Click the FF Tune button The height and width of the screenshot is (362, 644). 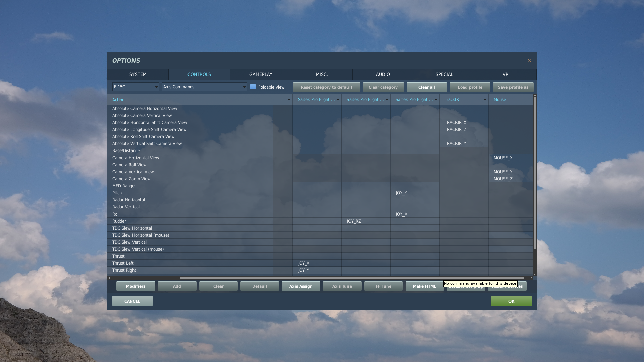[x=383, y=286]
